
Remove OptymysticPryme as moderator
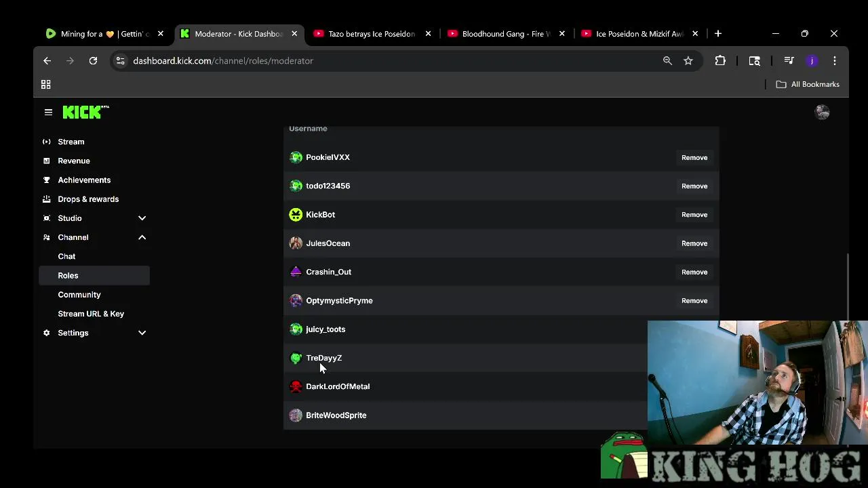tap(694, 300)
